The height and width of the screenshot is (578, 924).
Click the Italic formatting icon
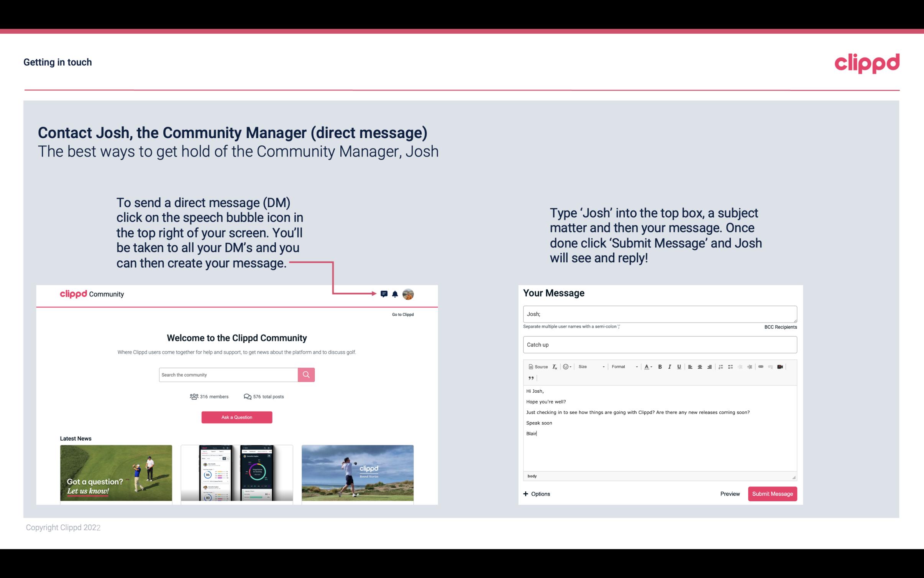(x=669, y=366)
